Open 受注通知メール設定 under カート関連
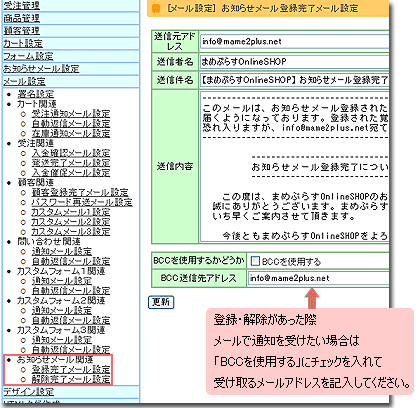 pyautogui.click(x=71, y=114)
